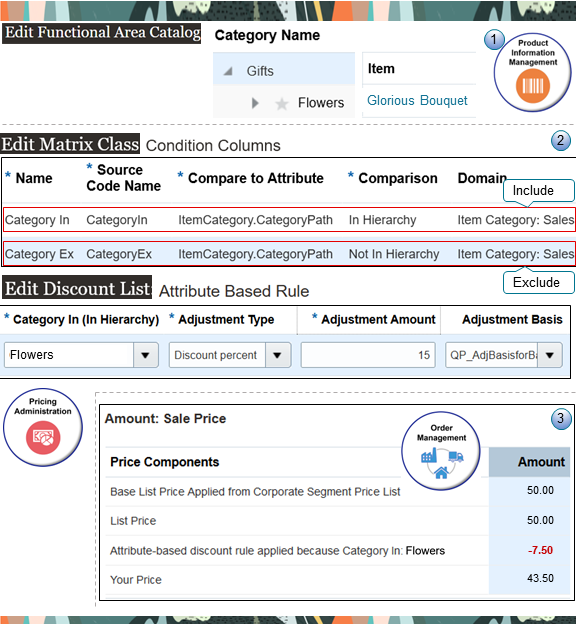Click the Adjustment Basis column header
The height and width of the screenshot is (624, 576).
point(512,319)
